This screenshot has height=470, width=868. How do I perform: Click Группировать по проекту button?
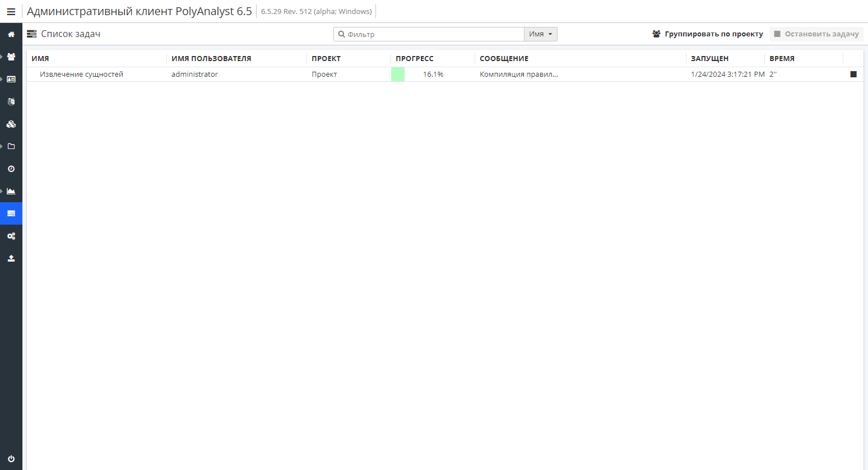[x=708, y=34]
